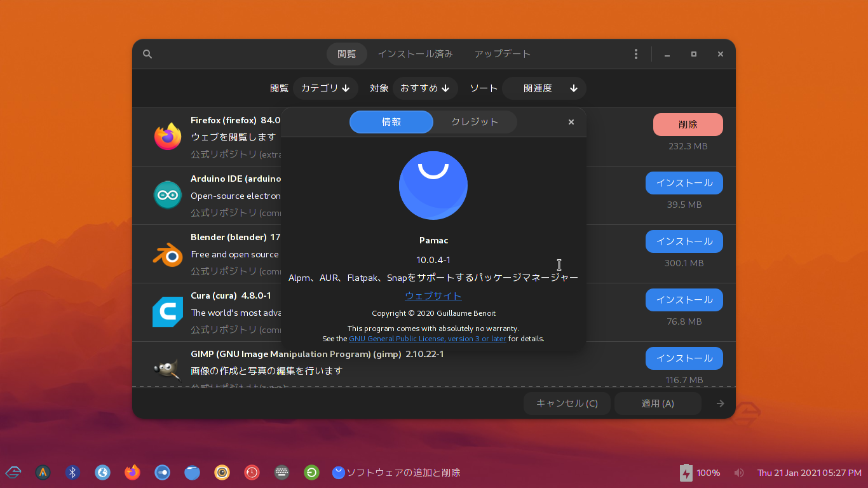The width and height of the screenshot is (868, 488).
Task: Expand the カテゴリ browse dropdown
Action: (325, 88)
